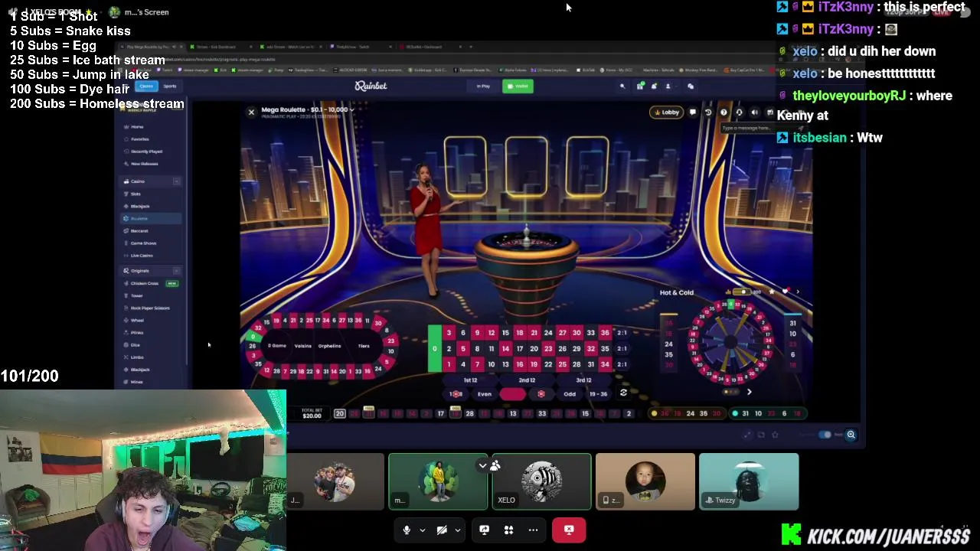Expand the Mega Roulette limits dropdown
Screen dimensions: 980x551
352,109
